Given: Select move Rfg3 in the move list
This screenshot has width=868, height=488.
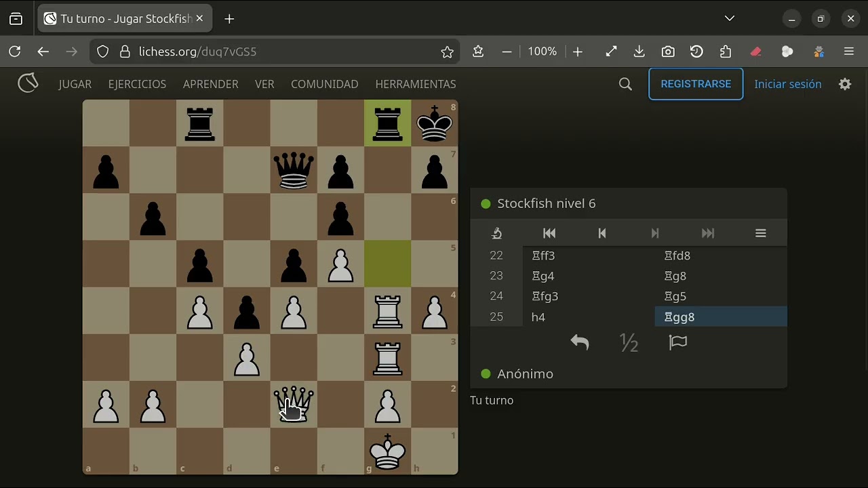Looking at the screenshot, I should (589, 296).
